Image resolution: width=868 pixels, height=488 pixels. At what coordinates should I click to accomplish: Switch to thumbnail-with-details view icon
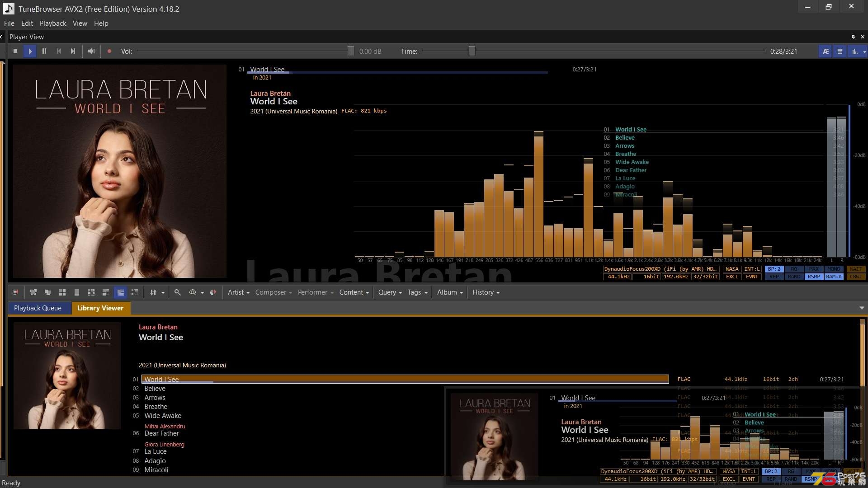[106, 292]
